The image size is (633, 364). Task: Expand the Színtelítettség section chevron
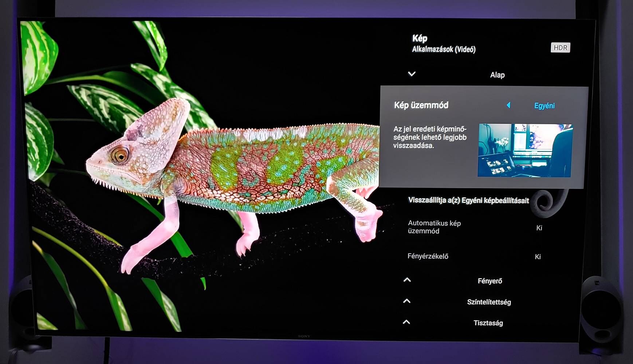[x=407, y=301]
